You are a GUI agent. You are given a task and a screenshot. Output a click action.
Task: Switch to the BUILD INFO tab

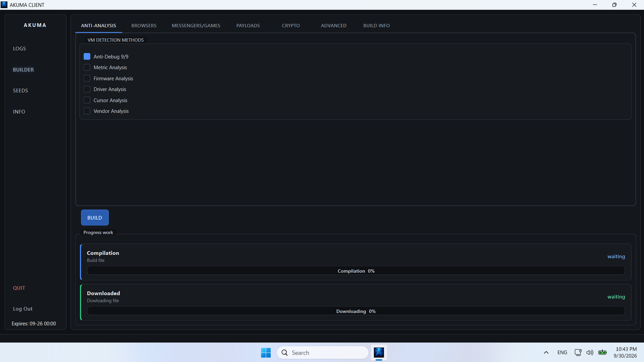click(x=376, y=26)
